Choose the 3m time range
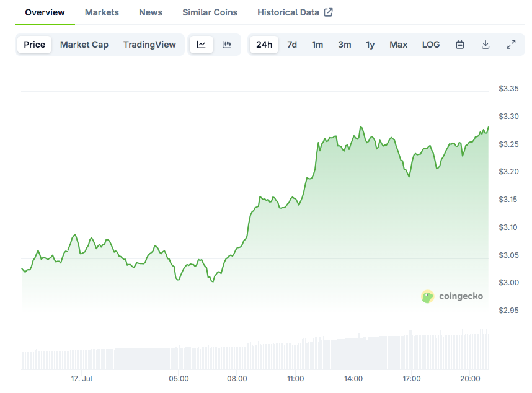The width and height of the screenshot is (532, 393). click(344, 45)
